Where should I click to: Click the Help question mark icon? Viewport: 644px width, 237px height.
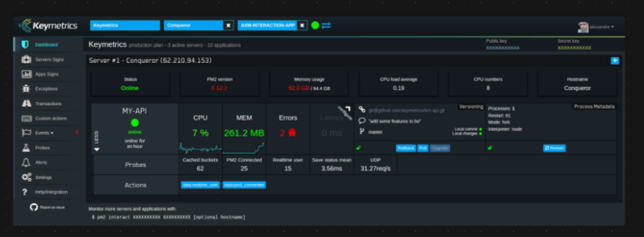[24, 192]
